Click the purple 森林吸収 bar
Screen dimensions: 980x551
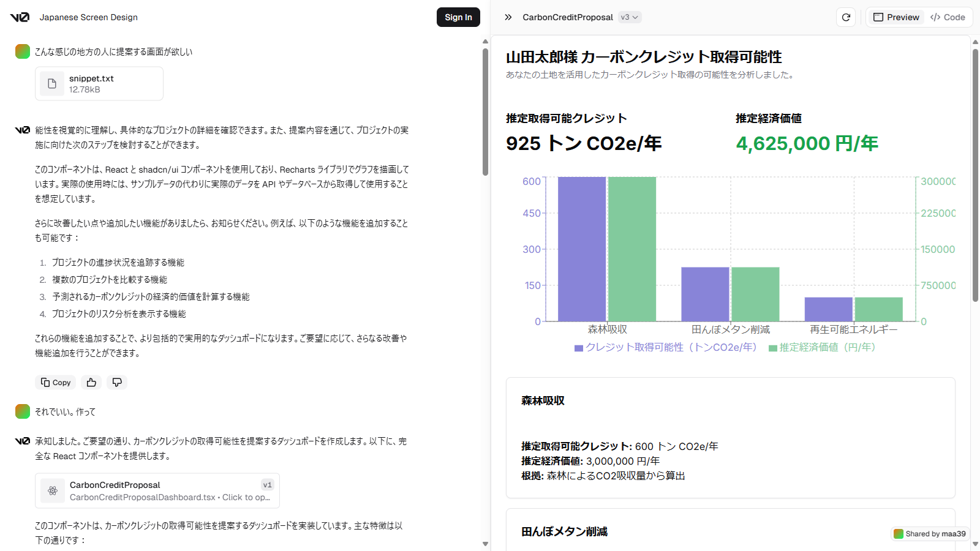point(582,249)
